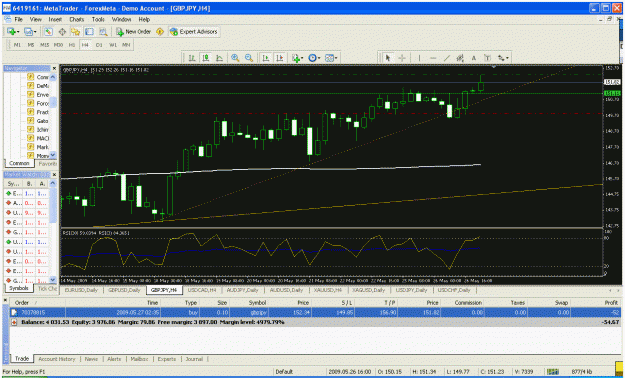Switch to USDCAD,H4 chart tab
Image resolution: width=625 pixels, height=378 pixels.
[x=202, y=290]
